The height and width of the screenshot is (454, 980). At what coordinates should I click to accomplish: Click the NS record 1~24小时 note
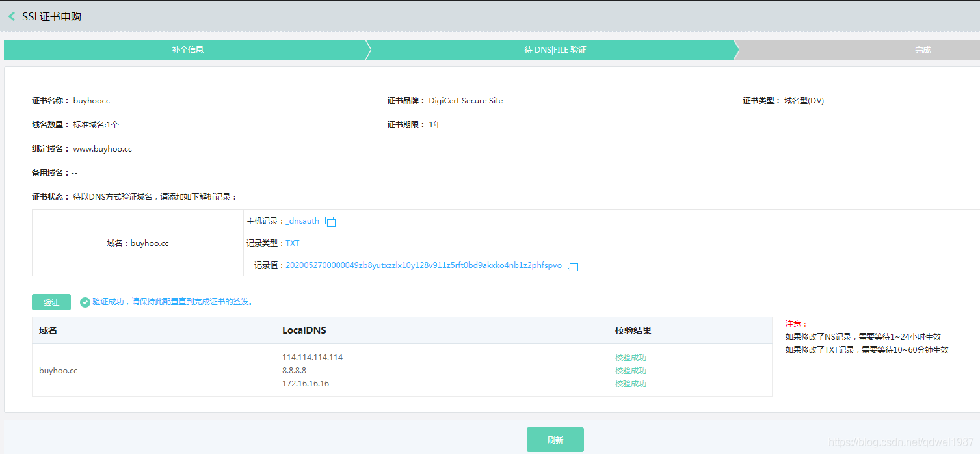[863, 337]
